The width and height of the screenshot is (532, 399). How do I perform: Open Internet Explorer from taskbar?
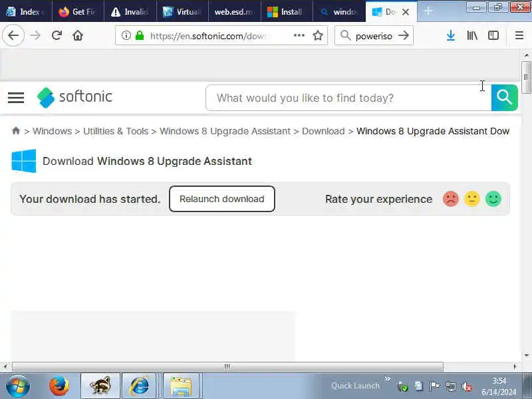click(139, 386)
